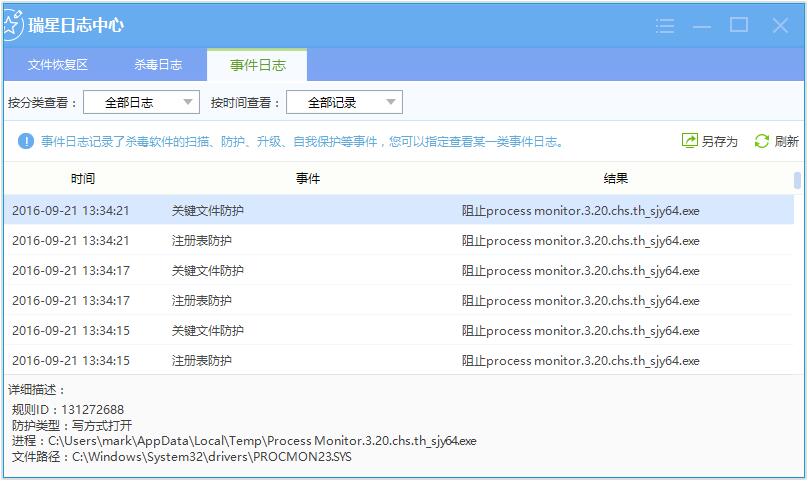Select 13:34:15 关键文件防护 log row
808x481 pixels.
pyautogui.click(x=399, y=330)
